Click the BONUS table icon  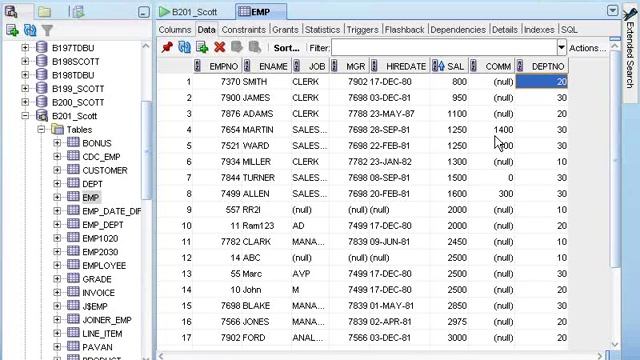73,142
